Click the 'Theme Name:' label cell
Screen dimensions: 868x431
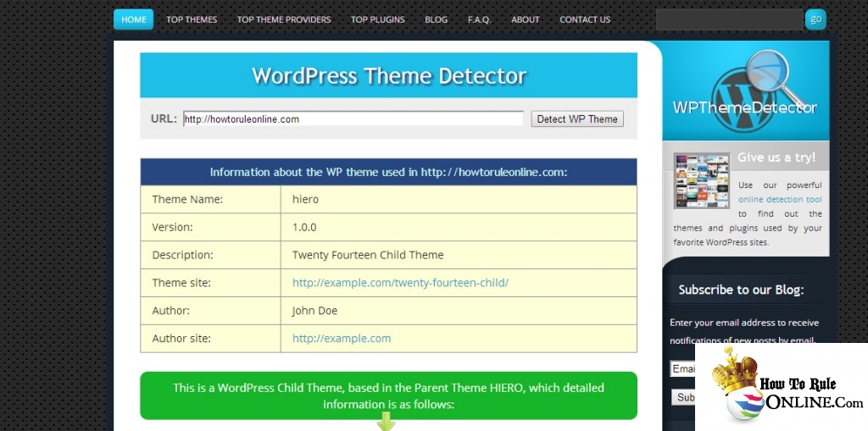tap(210, 199)
